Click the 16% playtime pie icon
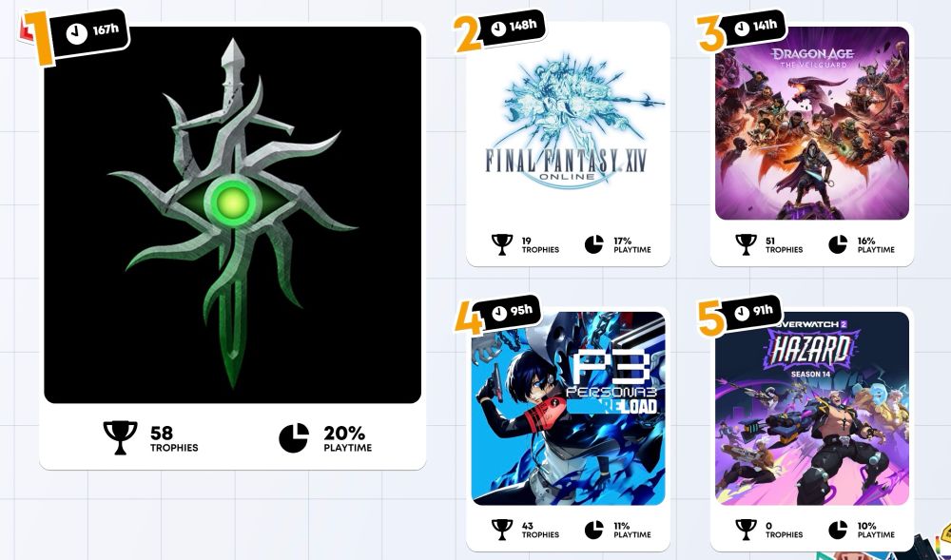 click(x=838, y=245)
